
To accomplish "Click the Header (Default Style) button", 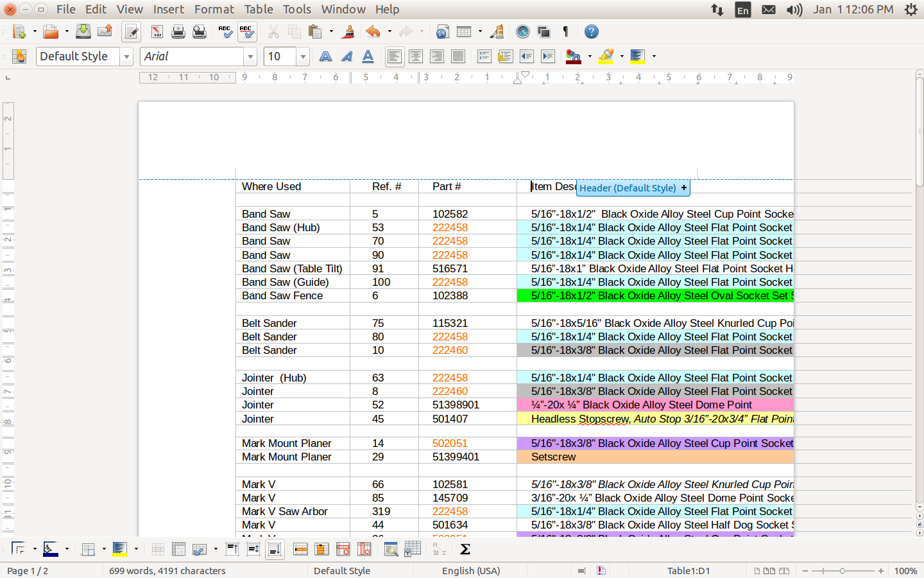I will (633, 188).
